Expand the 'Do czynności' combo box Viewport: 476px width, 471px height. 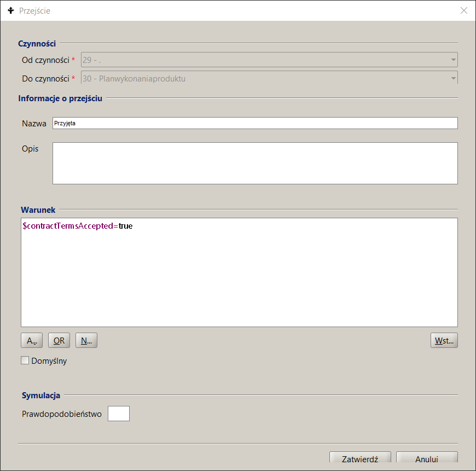click(453, 78)
